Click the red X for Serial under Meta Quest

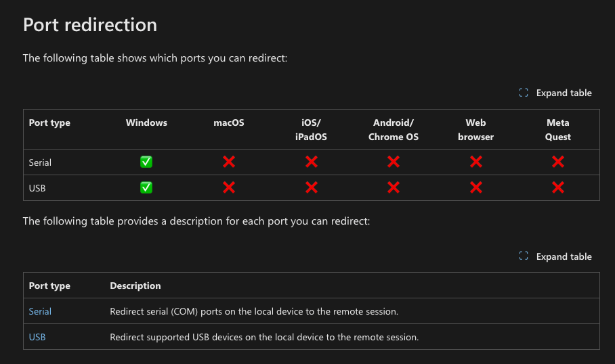click(558, 162)
